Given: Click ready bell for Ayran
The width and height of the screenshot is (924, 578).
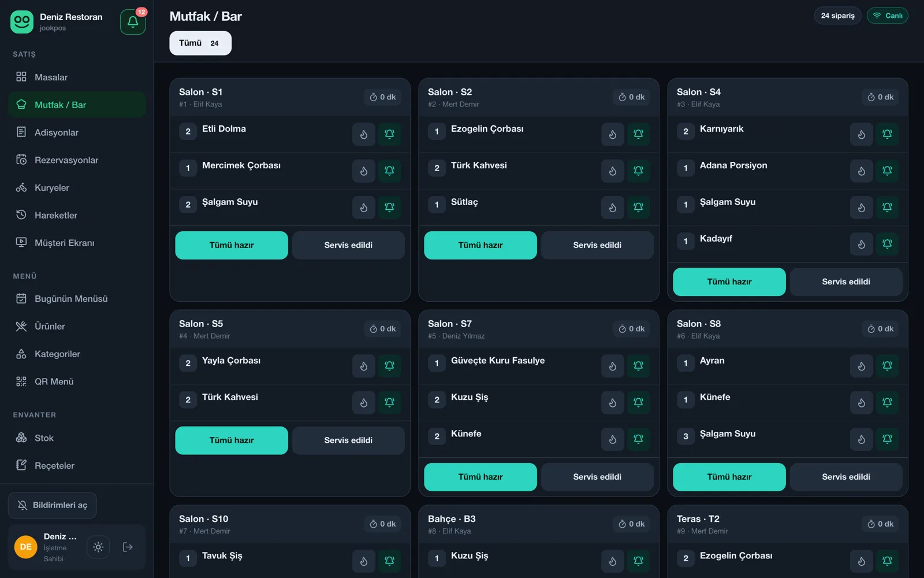Looking at the screenshot, I should [888, 366].
